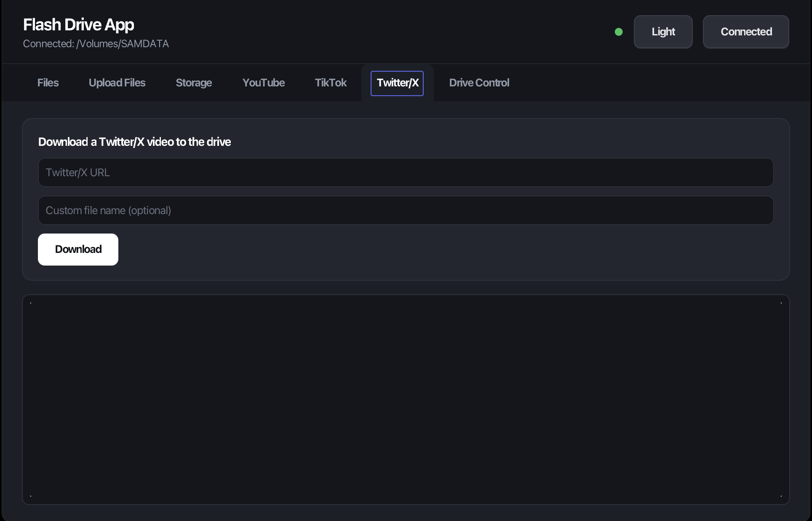Click the Download button
The height and width of the screenshot is (521, 812).
[x=78, y=250]
